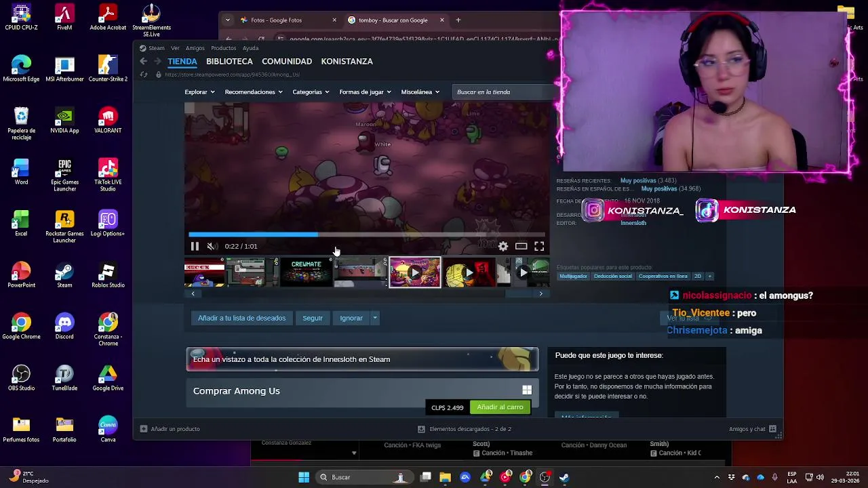The width and height of the screenshot is (868, 488).
Task: Expand the Miscelánea dropdown
Action: pos(420,92)
